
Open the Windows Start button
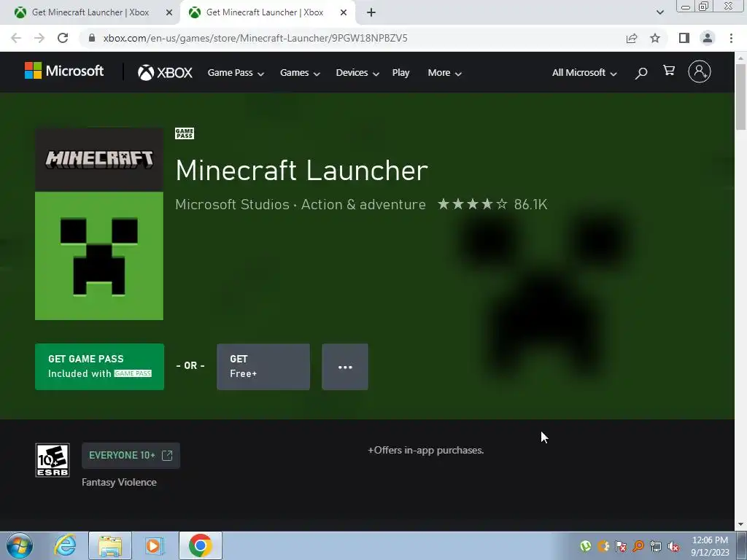pyautogui.click(x=20, y=545)
